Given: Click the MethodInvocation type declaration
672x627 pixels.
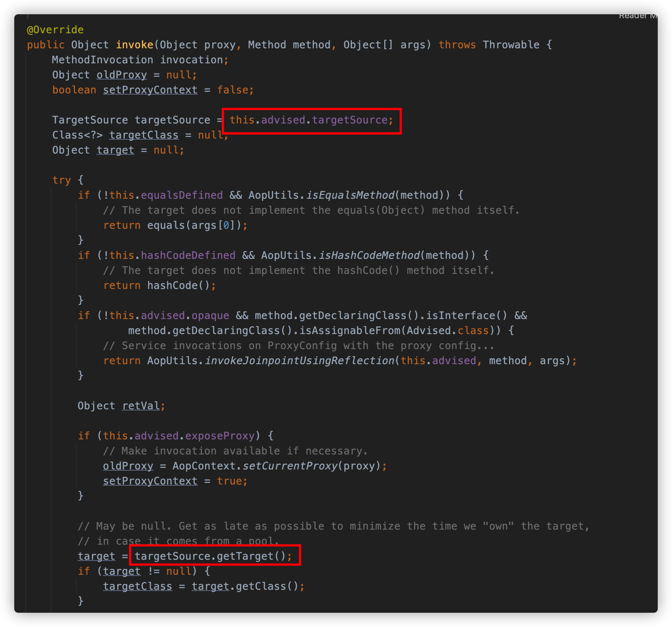Looking at the screenshot, I should 102,60.
